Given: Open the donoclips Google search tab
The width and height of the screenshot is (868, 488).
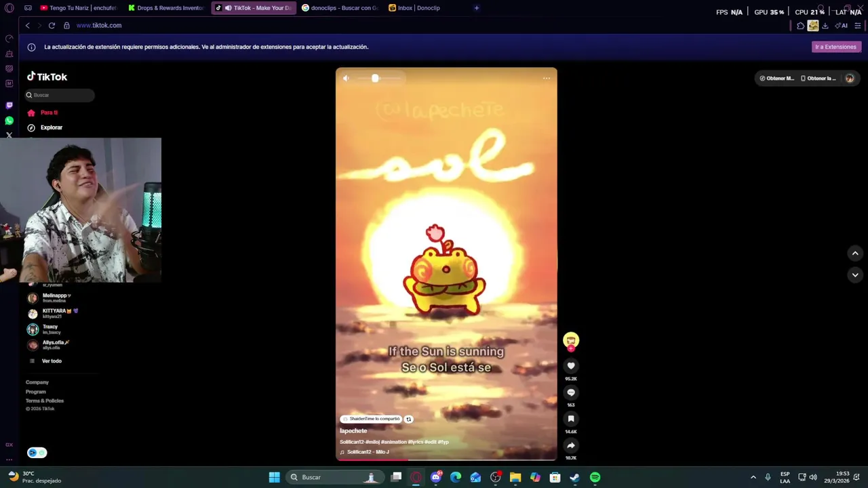Looking at the screenshot, I should pos(340,8).
